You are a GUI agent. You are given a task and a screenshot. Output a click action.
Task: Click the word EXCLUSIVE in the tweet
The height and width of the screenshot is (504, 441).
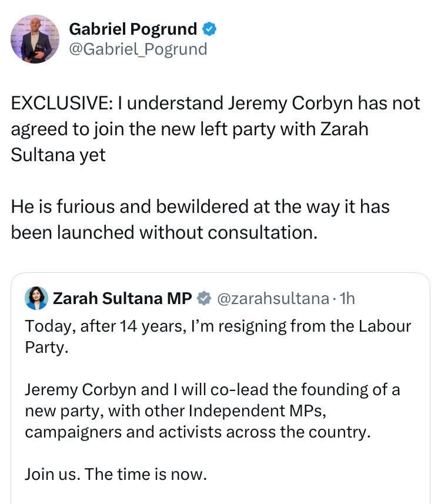59,104
